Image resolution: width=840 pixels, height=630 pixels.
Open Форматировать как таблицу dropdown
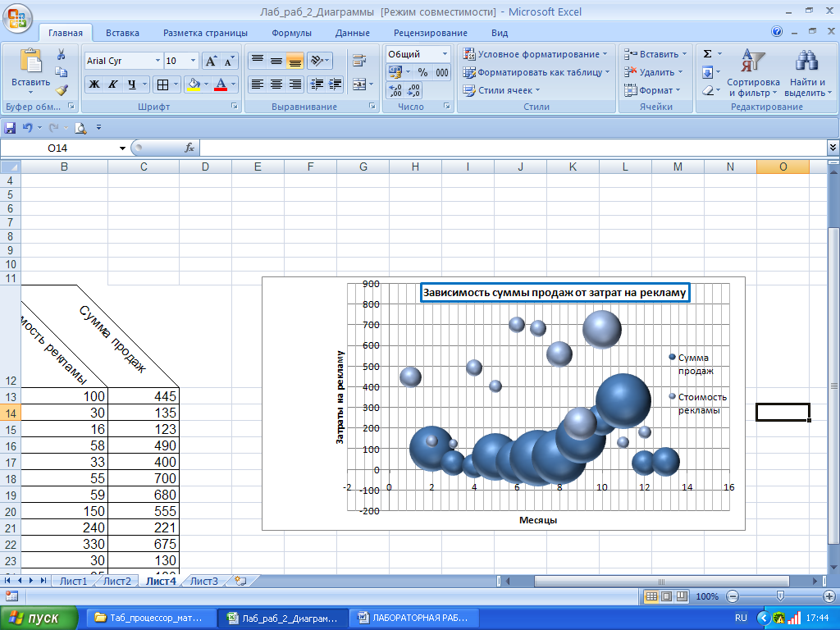[x=536, y=72]
